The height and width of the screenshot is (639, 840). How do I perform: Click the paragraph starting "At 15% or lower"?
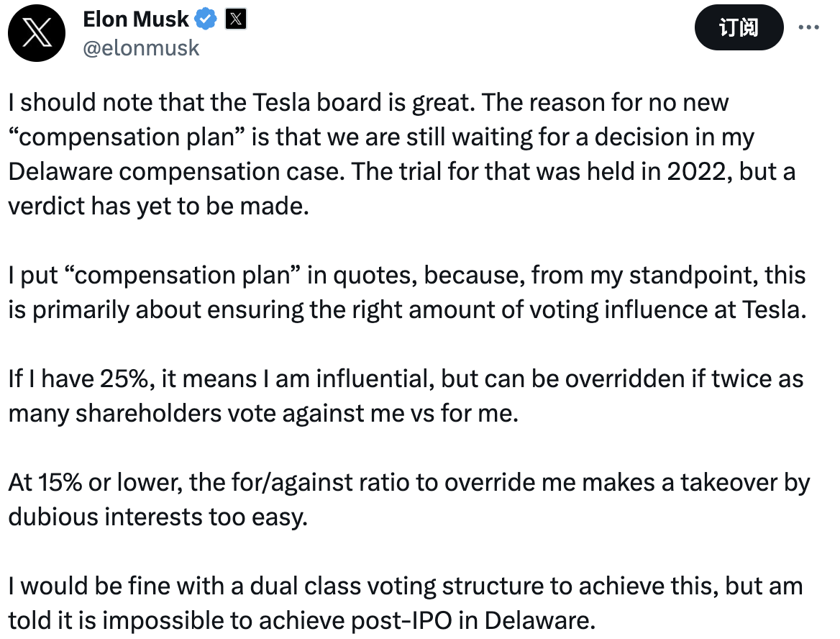(408, 499)
